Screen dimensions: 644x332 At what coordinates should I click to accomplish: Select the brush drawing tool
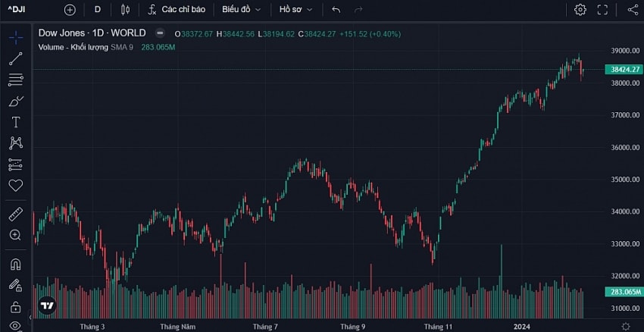tap(16, 101)
